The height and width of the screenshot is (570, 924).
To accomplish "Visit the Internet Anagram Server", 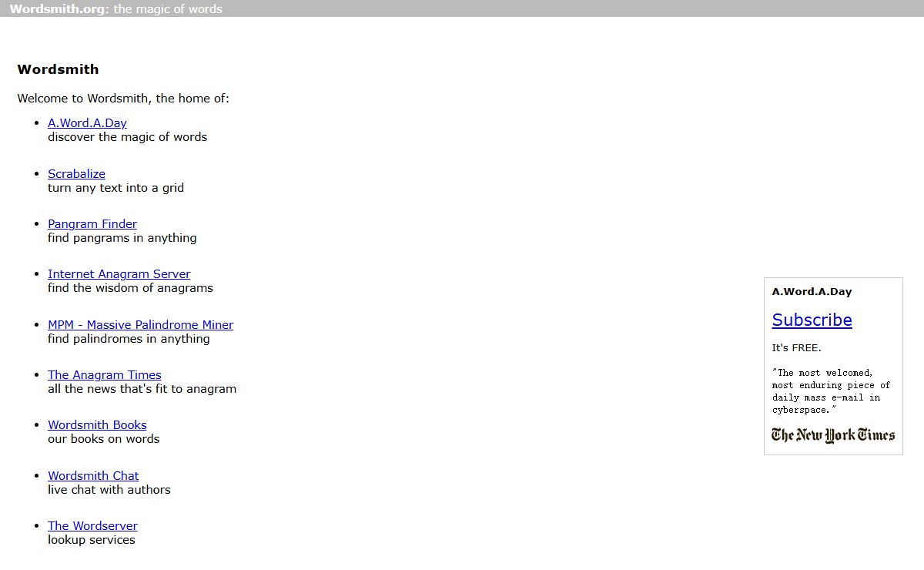I will pos(119,274).
